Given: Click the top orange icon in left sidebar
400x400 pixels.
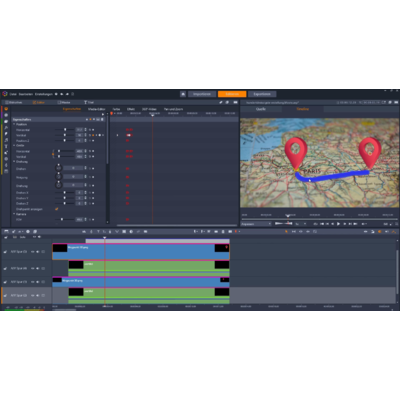Looking at the screenshot, I should point(6,109).
